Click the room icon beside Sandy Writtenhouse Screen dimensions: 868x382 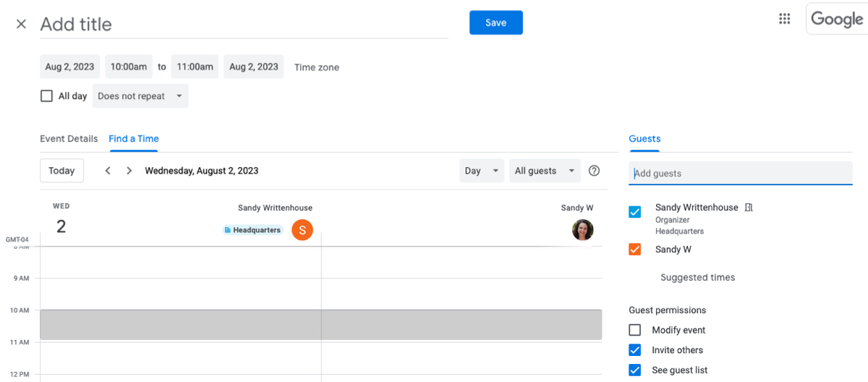coord(749,208)
